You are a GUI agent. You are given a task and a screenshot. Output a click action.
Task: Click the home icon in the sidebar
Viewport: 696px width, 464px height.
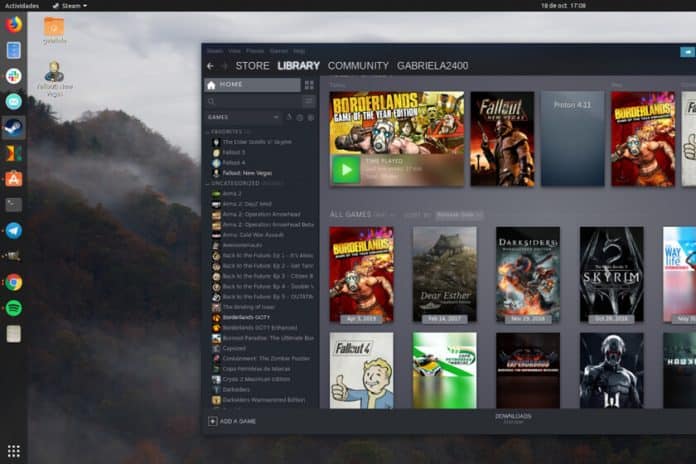click(x=212, y=85)
